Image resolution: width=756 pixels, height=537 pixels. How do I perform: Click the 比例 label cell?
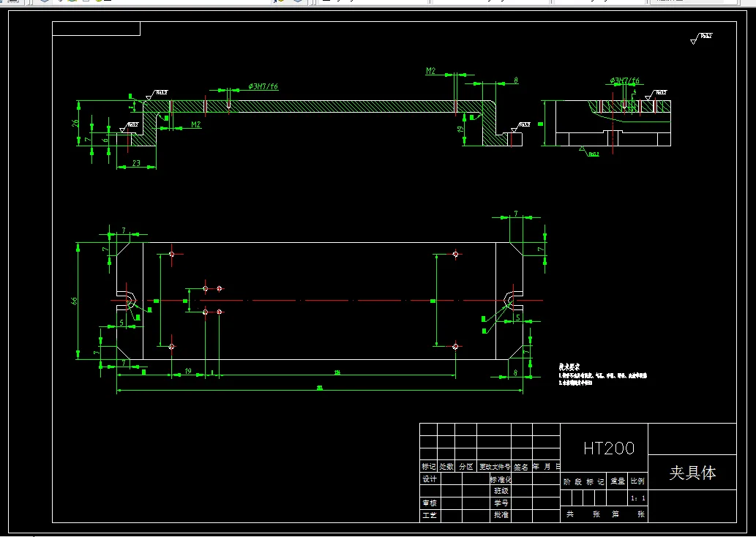click(x=638, y=481)
